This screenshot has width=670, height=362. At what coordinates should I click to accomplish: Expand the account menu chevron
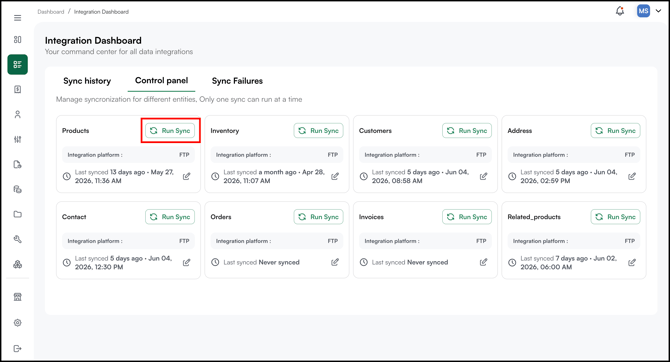658,11
